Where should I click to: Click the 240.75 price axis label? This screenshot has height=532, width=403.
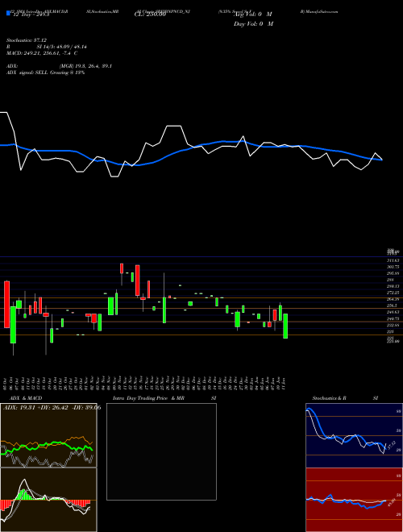tap(393, 318)
